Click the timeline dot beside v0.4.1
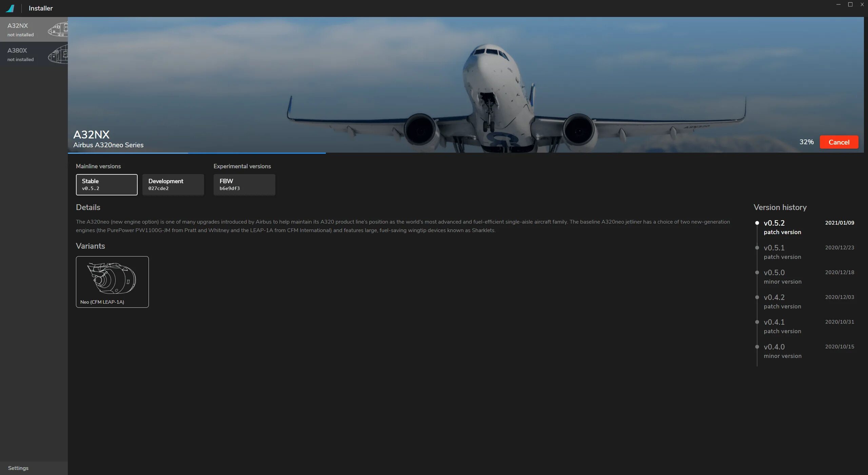 pyautogui.click(x=757, y=322)
